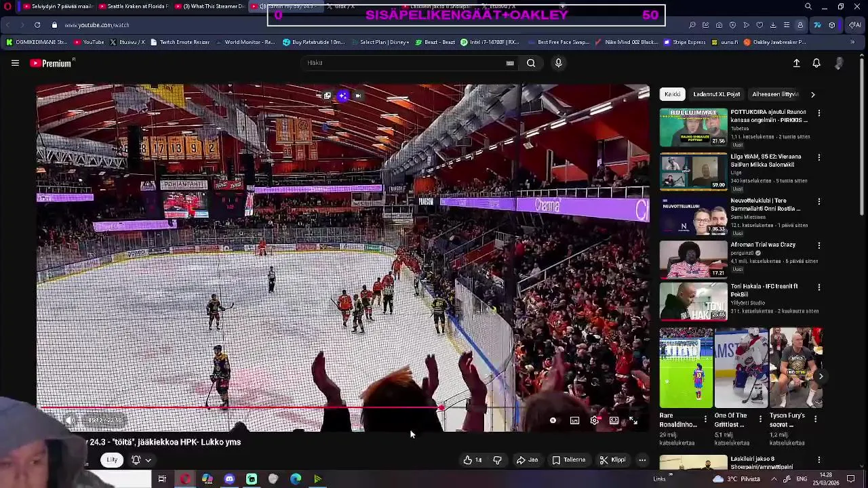868x488 pixels.
Task: Open browser ad blocker shield icon
Action: [x=732, y=25]
